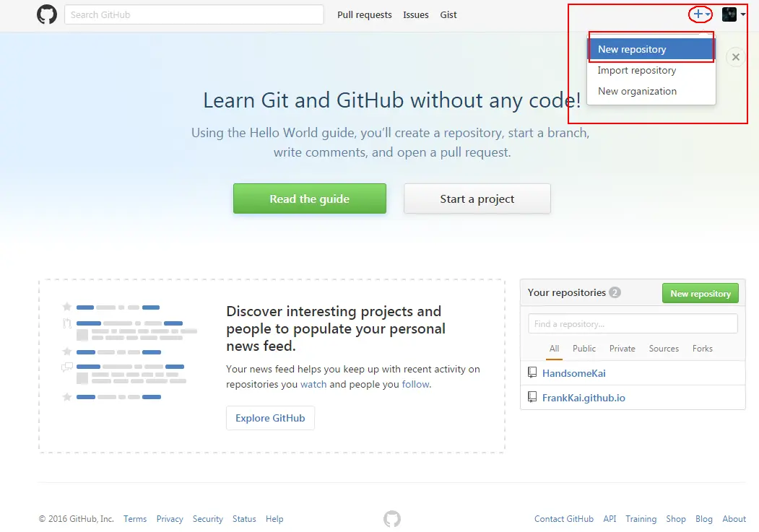Click the Explore GitHub button
Image resolution: width=759 pixels, height=532 pixels.
click(270, 418)
